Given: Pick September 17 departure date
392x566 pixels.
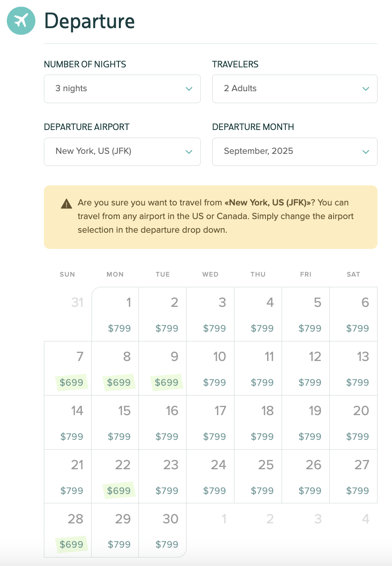Looking at the screenshot, I should [x=210, y=422].
